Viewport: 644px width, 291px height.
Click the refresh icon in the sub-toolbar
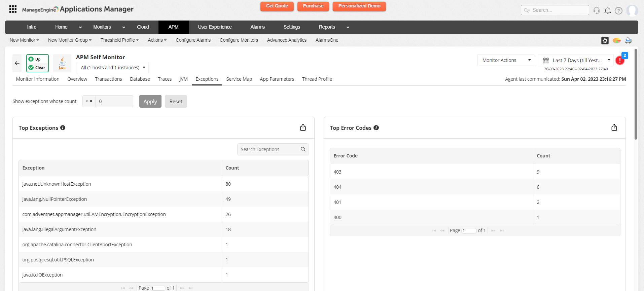(x=605, y=40)
